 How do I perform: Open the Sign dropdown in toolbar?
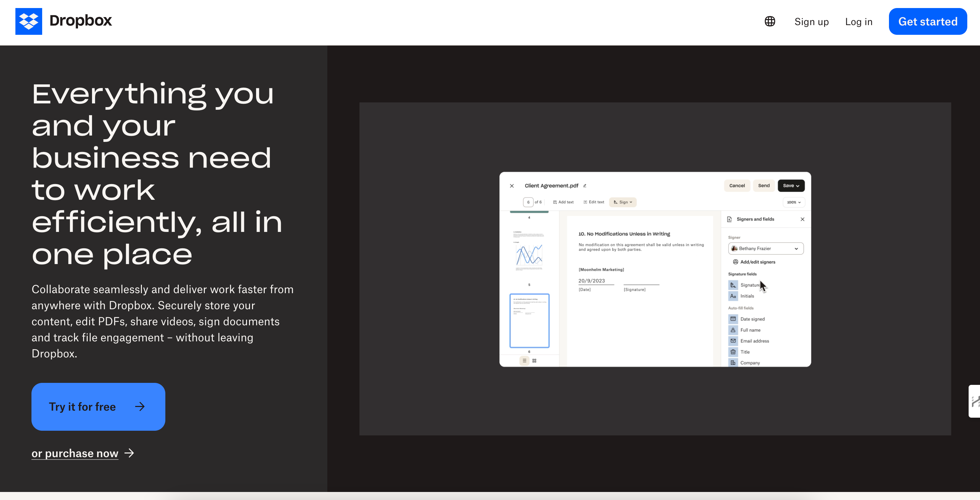623,202
